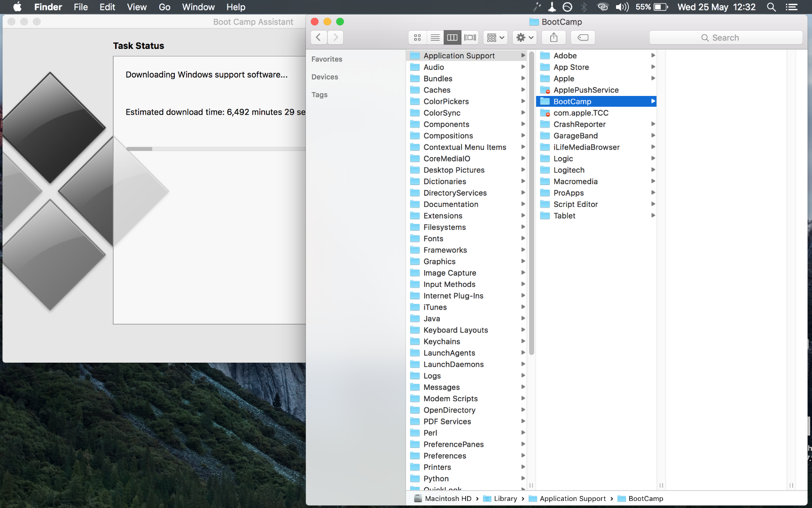Select the Caches folder icon
The image size is (812, 508).
[415, 90]
